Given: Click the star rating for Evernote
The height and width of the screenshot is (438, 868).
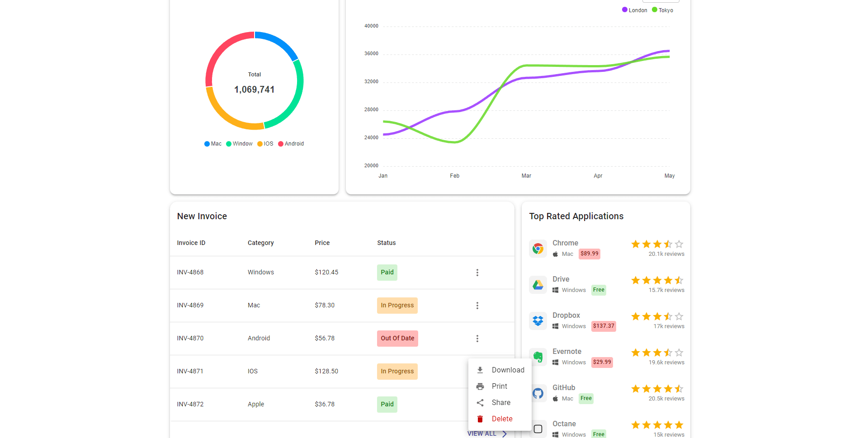Looking at the screenshot, I should click(657, 353).
